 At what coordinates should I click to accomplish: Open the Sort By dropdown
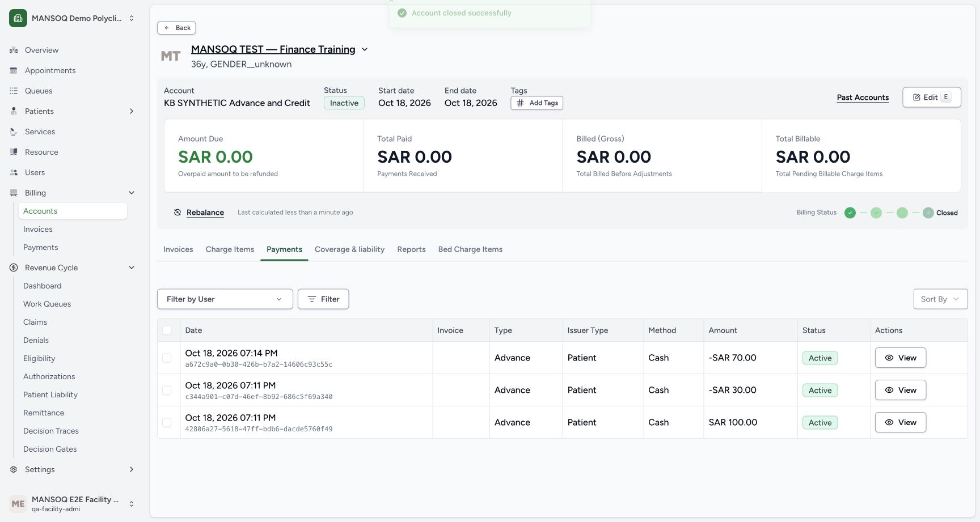(x=940, y=299)
